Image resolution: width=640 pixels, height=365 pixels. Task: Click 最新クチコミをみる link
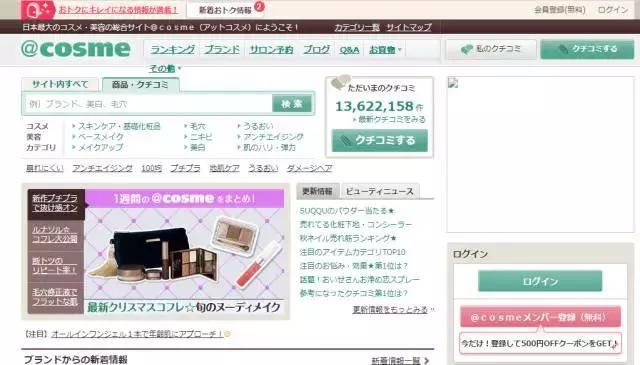(x=391, y=120)
